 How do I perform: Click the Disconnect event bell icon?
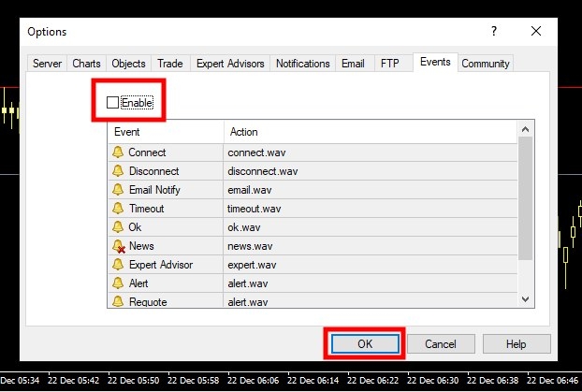tap(118, 171)
